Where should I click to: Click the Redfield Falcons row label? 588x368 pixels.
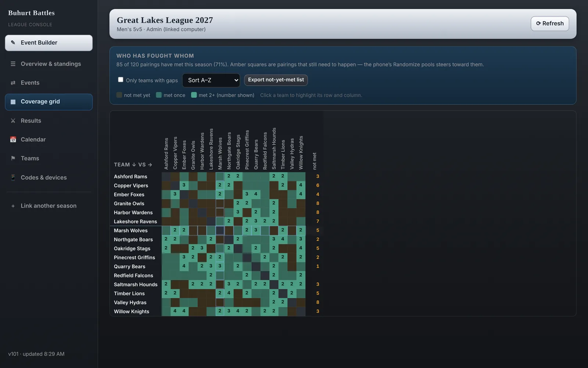coord(133,276)
